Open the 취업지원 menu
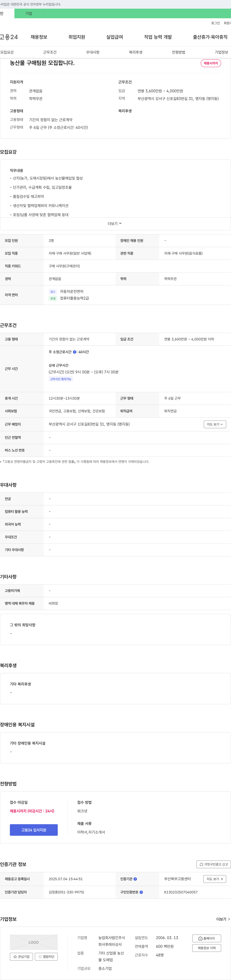This screenshot has width=231, height=980. pyautogui.click(x=77, y=37)
